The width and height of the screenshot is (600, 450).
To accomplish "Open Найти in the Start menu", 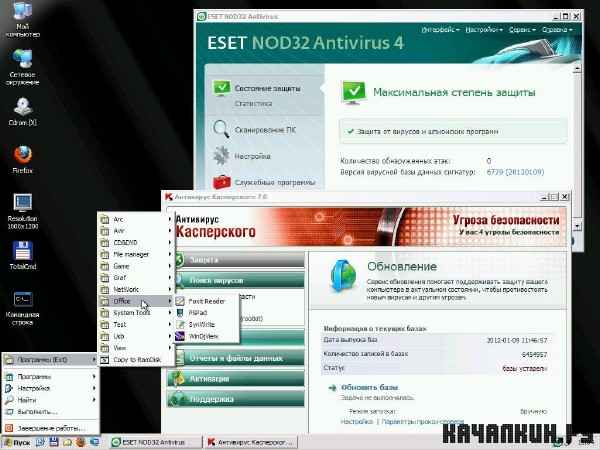I will coord(50,400).
